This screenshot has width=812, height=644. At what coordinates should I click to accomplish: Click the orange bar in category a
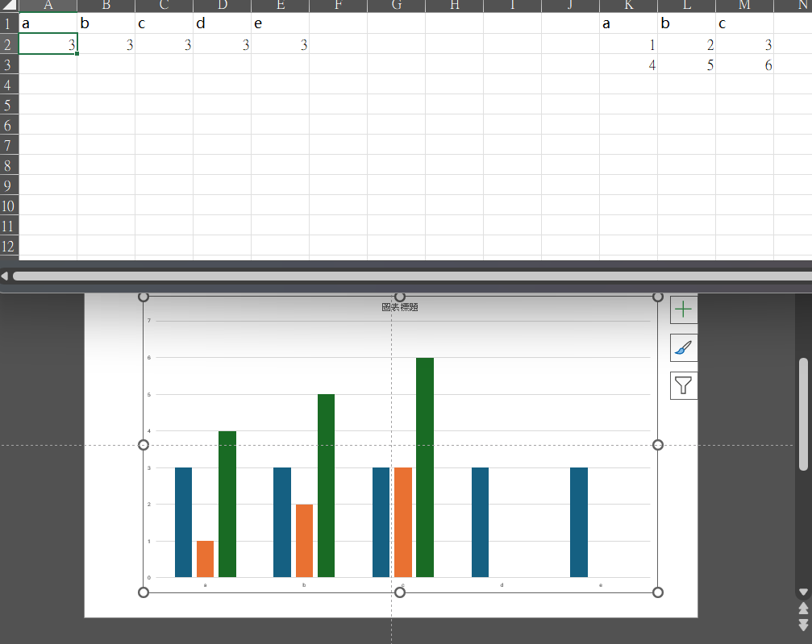(x=205, y=559)
